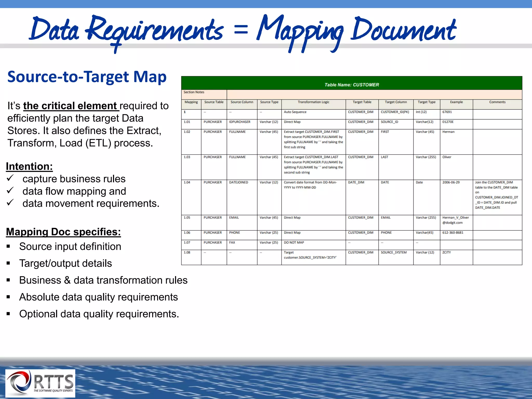Click the 'SOURCE_ID' target column cell
The image size is (532, 399).
[x=396, y=124]
